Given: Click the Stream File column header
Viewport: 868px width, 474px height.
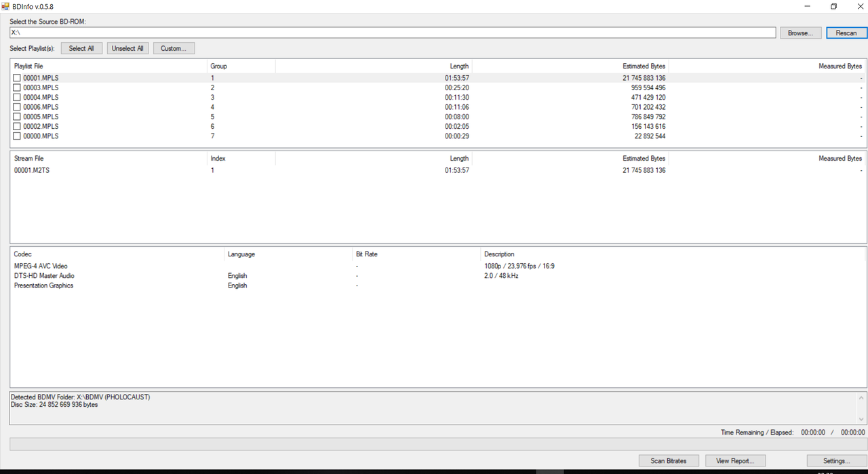Looking at the screenshot, I should click(x=109, y=158).
